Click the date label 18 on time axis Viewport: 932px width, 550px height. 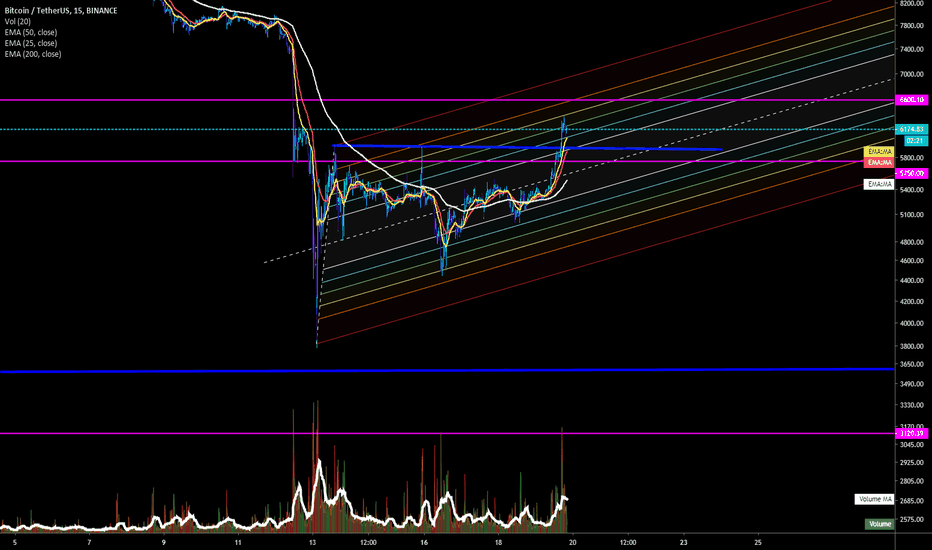[498, 542]
